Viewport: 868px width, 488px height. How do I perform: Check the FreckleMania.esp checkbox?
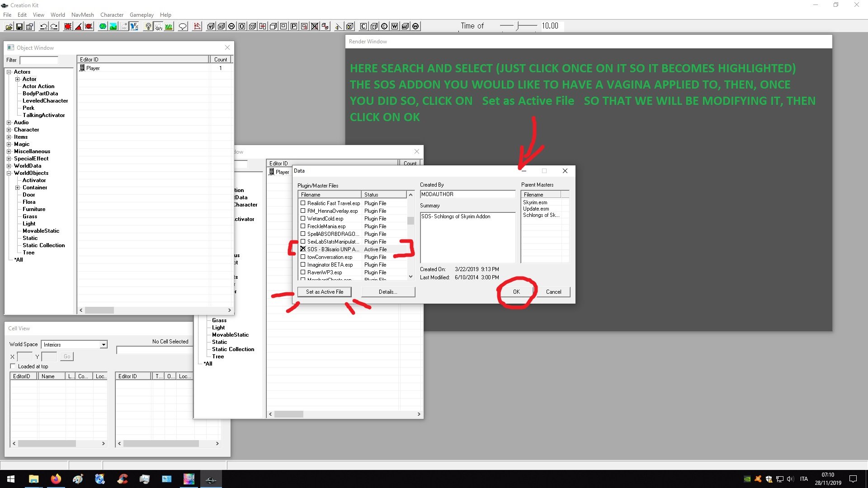point(303,226)
